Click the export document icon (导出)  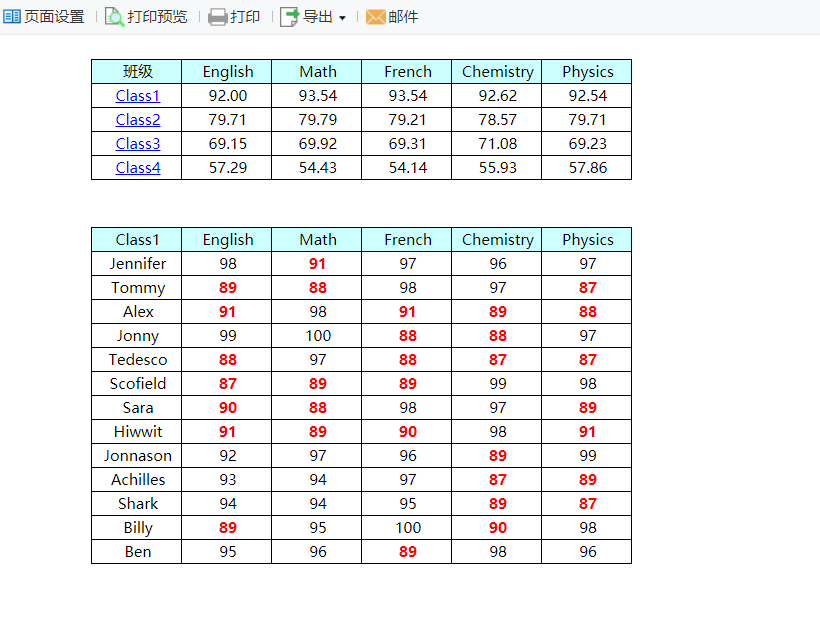tap(290, 17)
